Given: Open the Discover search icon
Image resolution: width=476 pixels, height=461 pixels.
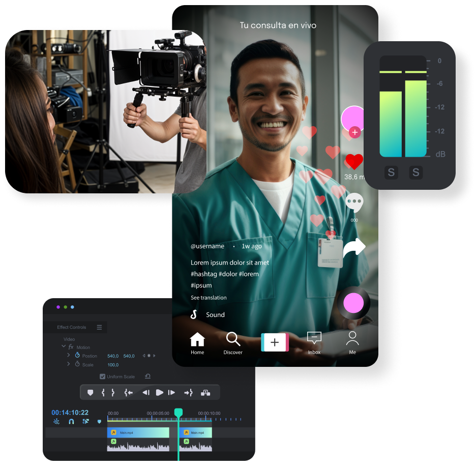Looking at the screenshot, I should [233, 339].
